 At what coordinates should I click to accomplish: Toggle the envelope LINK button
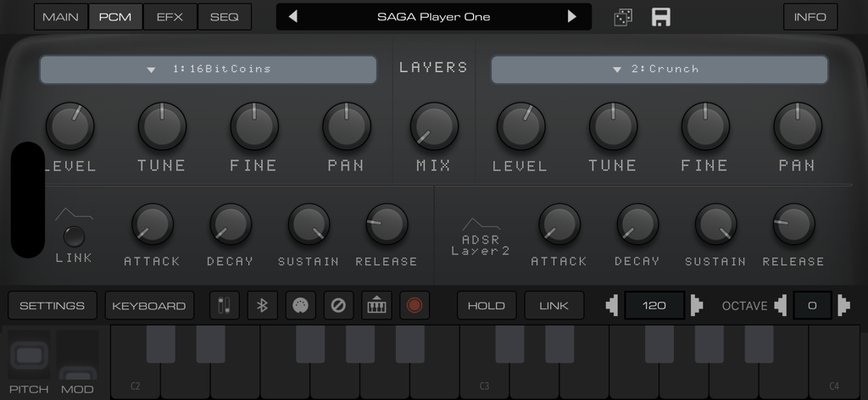tap(75, 236)
